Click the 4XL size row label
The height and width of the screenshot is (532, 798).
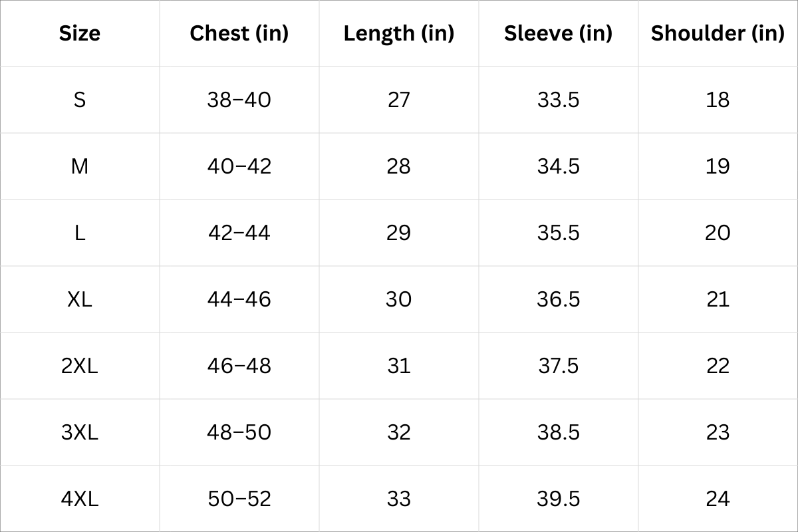click(x=80, y=499)
